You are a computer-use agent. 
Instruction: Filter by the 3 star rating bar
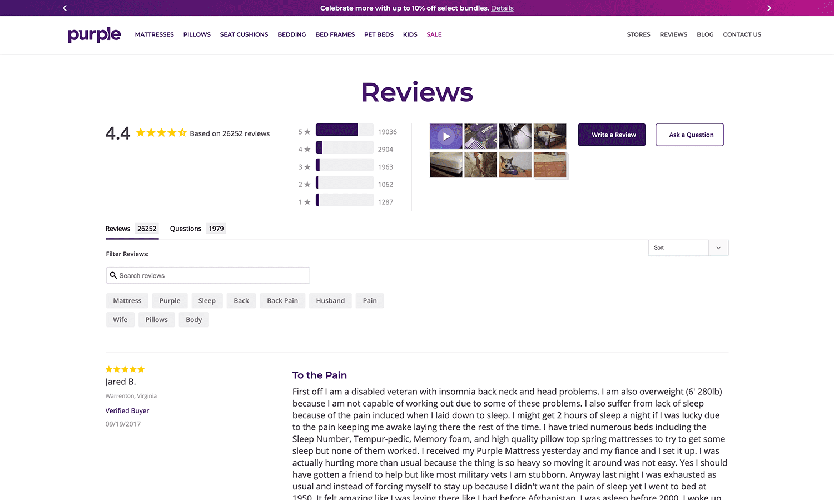click(345, 165)
